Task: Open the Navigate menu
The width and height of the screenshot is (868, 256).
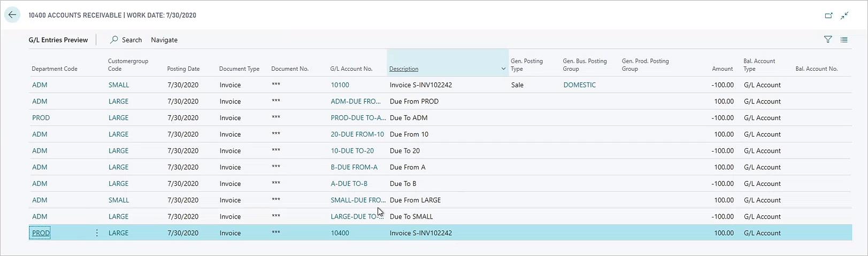Action: [164, 40]
